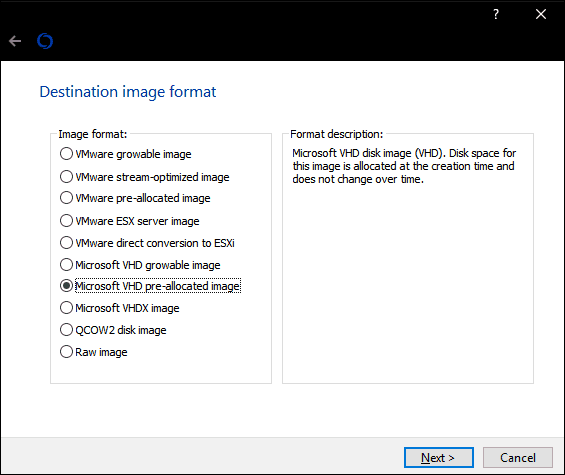The image size is (565, 475).
Task: Click the blue StarWind logo icon
Action: coord(45,41)
